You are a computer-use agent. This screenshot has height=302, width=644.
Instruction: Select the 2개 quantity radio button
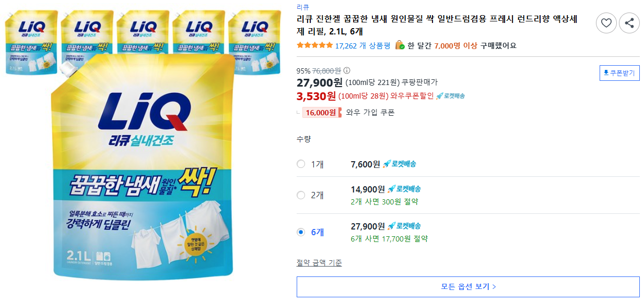click(300, 196)
